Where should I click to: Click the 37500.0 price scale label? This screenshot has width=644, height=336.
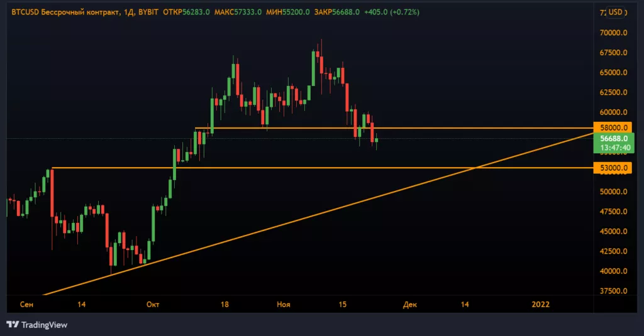(x=613, y=291)
